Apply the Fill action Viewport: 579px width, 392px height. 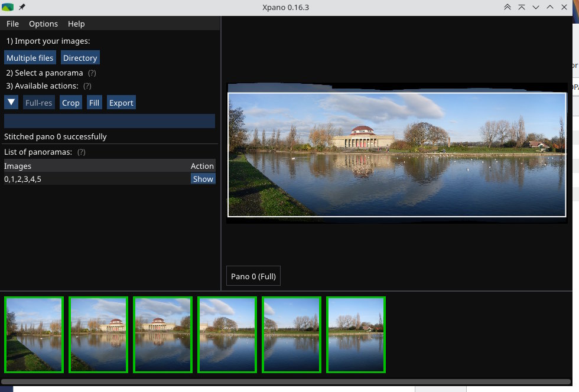tap(94, 103)
